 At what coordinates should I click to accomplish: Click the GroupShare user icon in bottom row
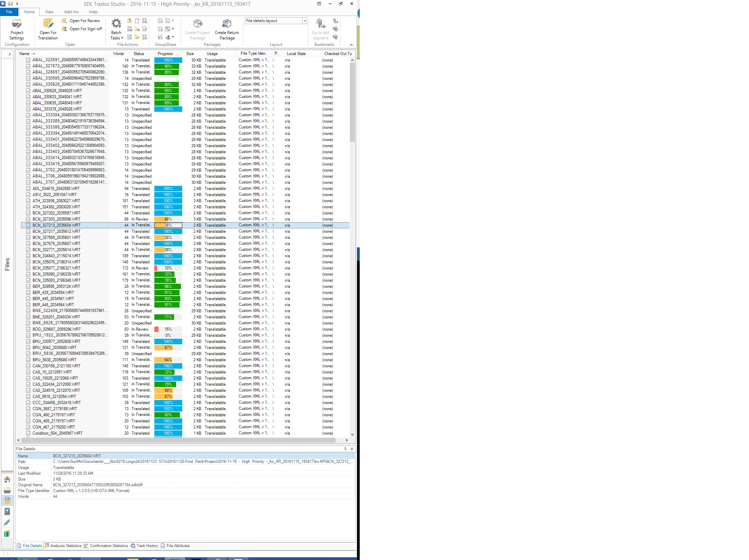168,37
